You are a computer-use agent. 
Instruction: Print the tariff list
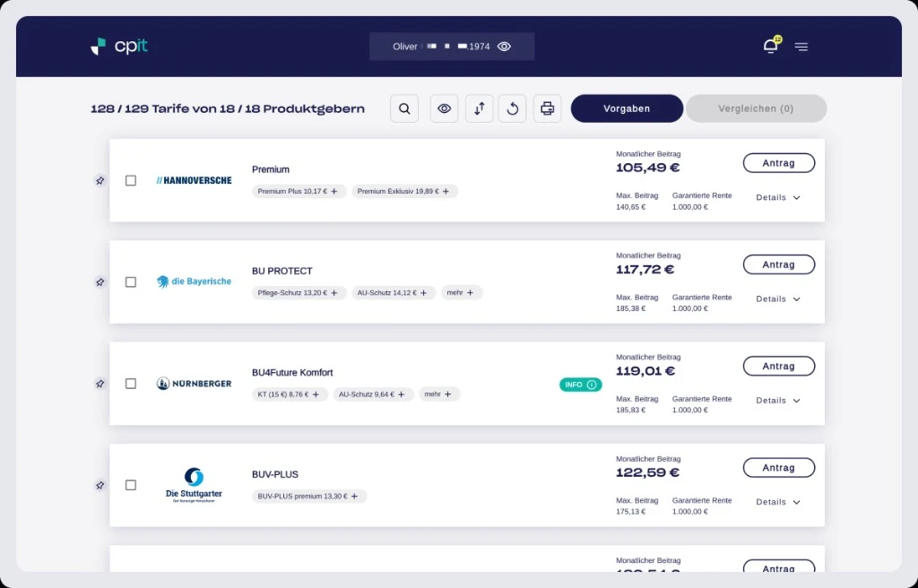[548, 108]
